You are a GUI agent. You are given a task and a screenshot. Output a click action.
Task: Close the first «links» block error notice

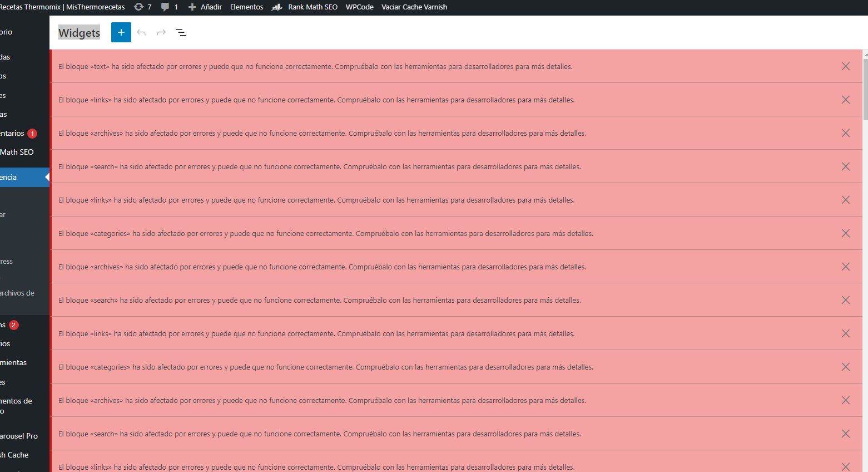click(x=846, y=100)
